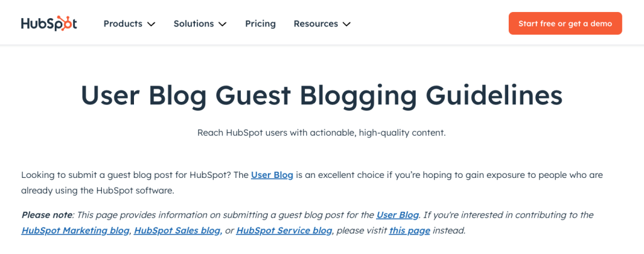Open User Blog link in the italic note
Viewport: 644px width, 254px height.
[x=397, y=215]
